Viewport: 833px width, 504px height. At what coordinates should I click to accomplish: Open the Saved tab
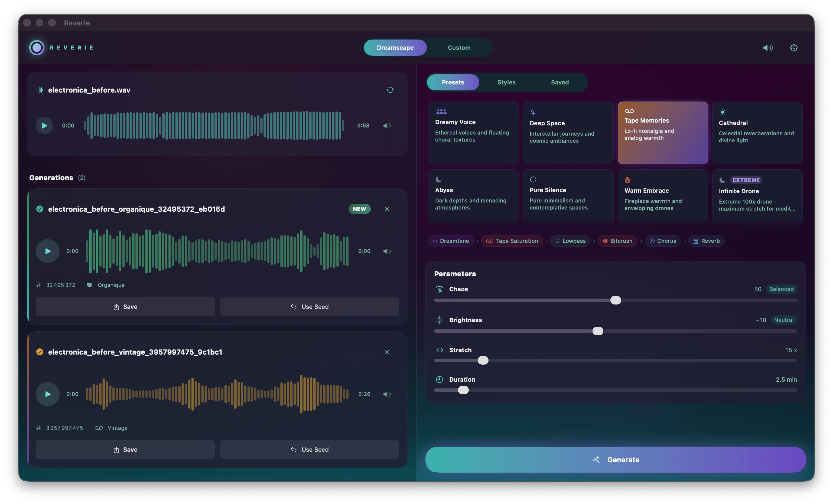click(560, 82)
